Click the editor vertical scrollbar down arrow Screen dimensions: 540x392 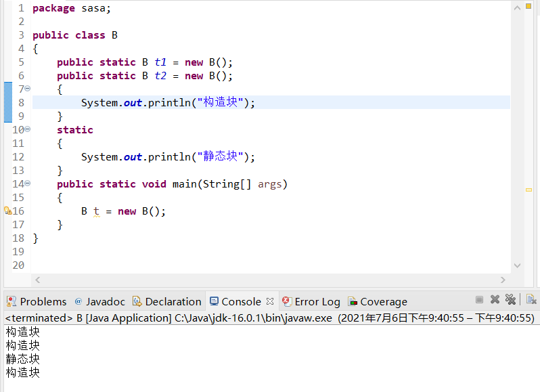click(x=517, y=265)
